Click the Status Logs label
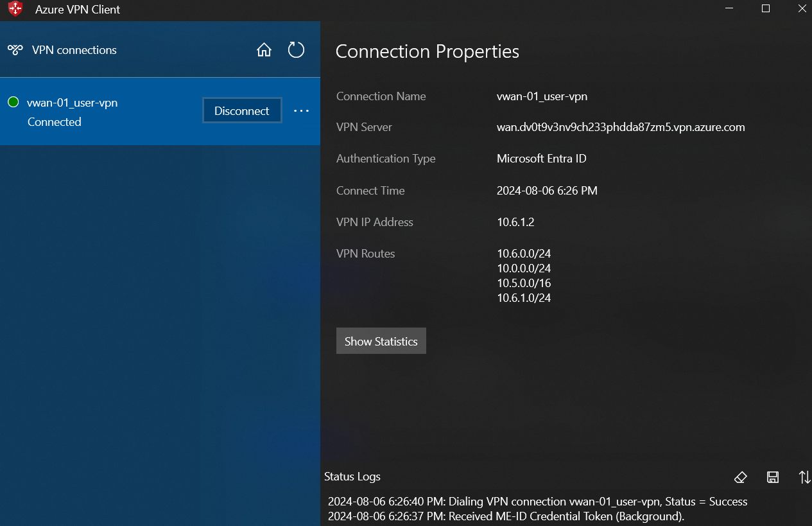Screen dimensions: 812x526 tap(352, 477)
